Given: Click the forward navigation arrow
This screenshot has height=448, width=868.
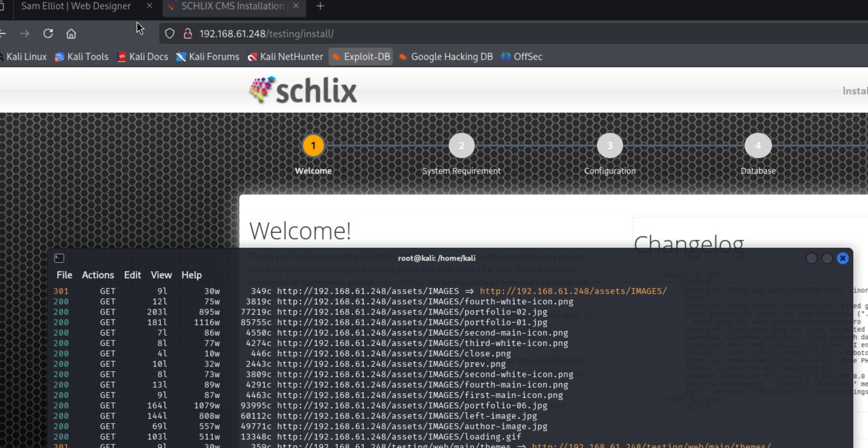Looking at the screenshot, I should (x=25, y=33).
